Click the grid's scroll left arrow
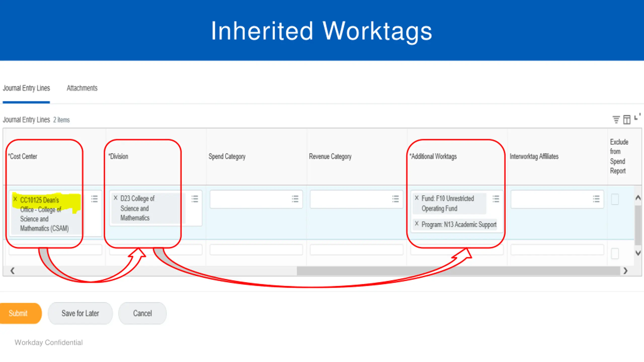This screenshot has height=362, width=644. click(x=12, y=271)
